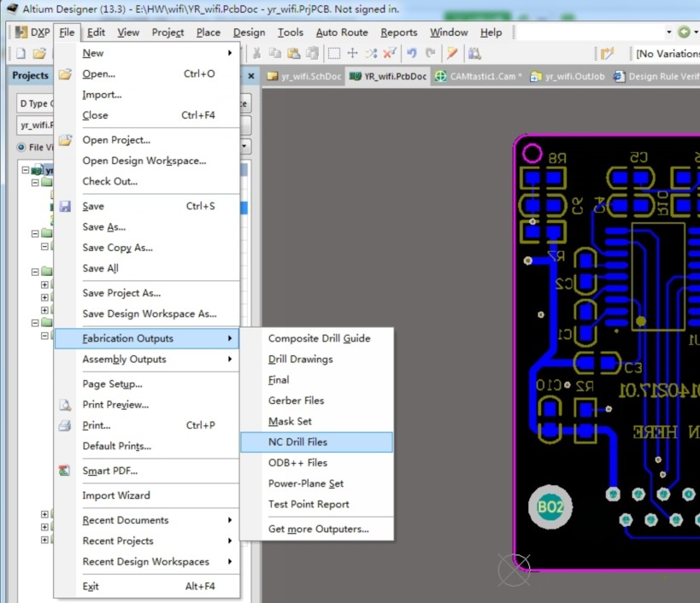The image size is (700, 603).
Task: Click the B02 pad on PCB
Action: point(550,507)
